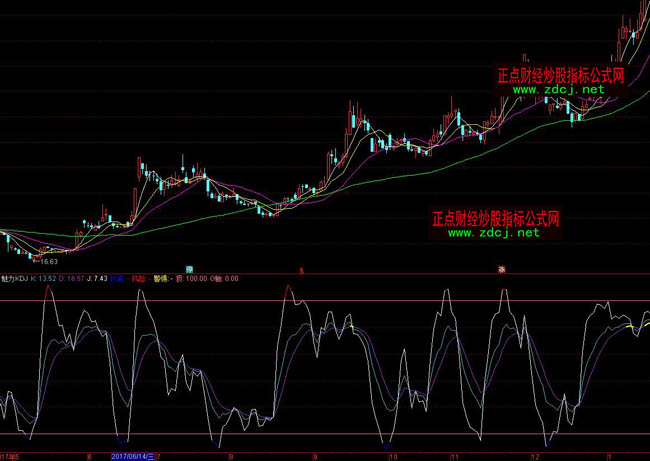Click the 0轴 0.00 level label
Image resolution: width=650 pixels, height=461 pixels.
click(x=224, y=278)
